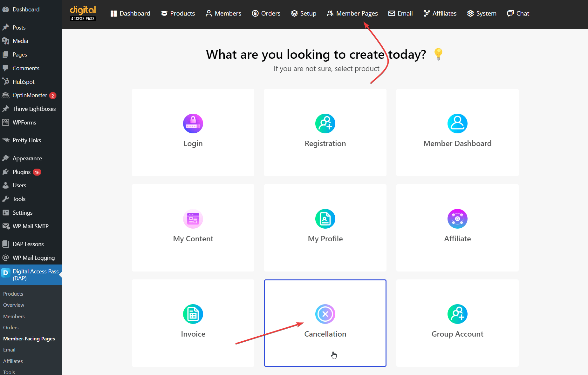This screenshot has width=588, height=375.
Task: Click the Login page icon
Action: tap(193, 123)
